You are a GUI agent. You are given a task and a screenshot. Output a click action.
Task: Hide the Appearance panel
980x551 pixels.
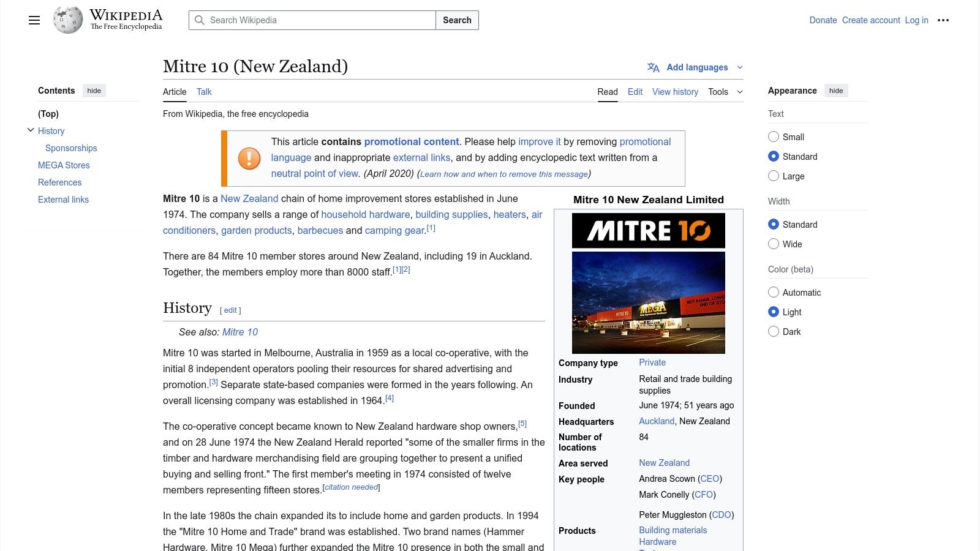pyautogui.click(x=836, y=91)
